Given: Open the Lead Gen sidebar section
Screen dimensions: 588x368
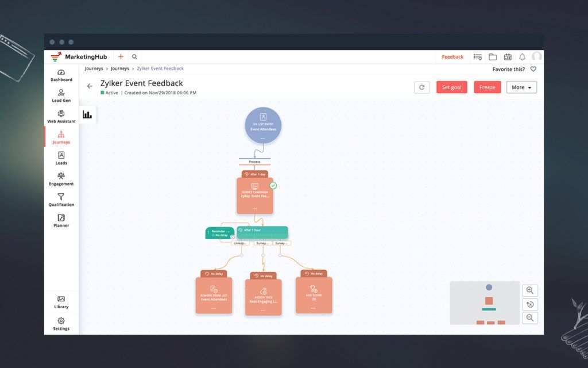Looking at the screenshot, I should point(61,95).
